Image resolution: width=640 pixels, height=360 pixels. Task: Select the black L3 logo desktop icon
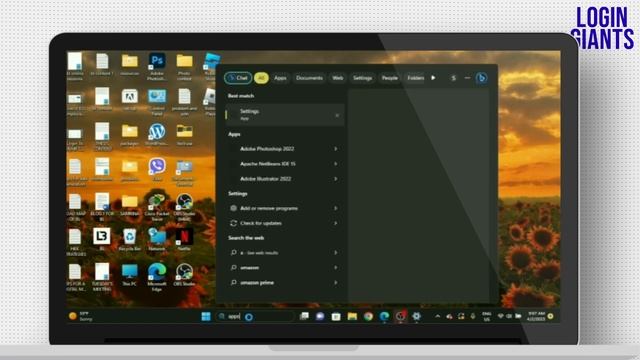point(102,239)
